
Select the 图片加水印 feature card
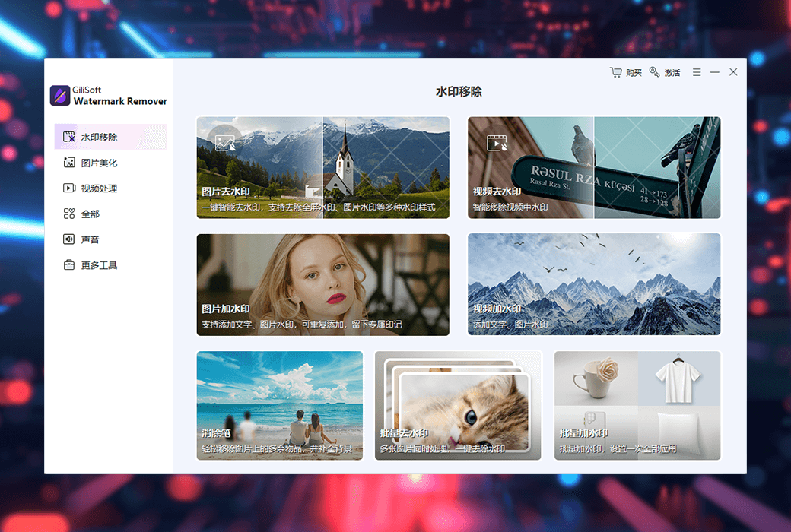pyautogui.click(x=322, y=284)
